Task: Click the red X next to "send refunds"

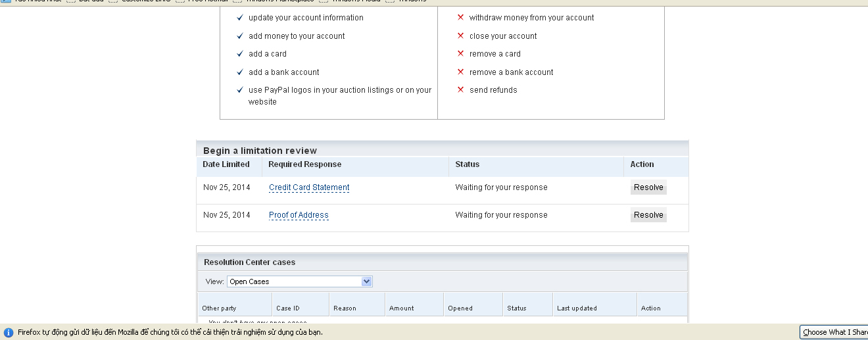Action: (460, 90)
